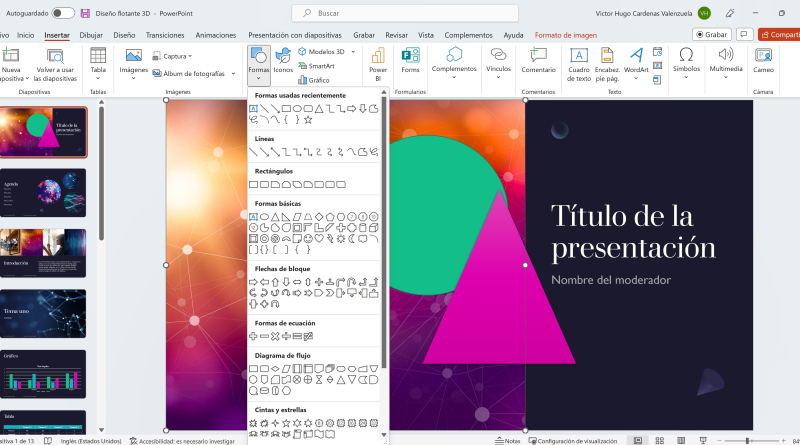This screenshot has height=445, width=800.
Task: Select slide 2 Agenda thumbnail
Action: click(x=43, y=193)
